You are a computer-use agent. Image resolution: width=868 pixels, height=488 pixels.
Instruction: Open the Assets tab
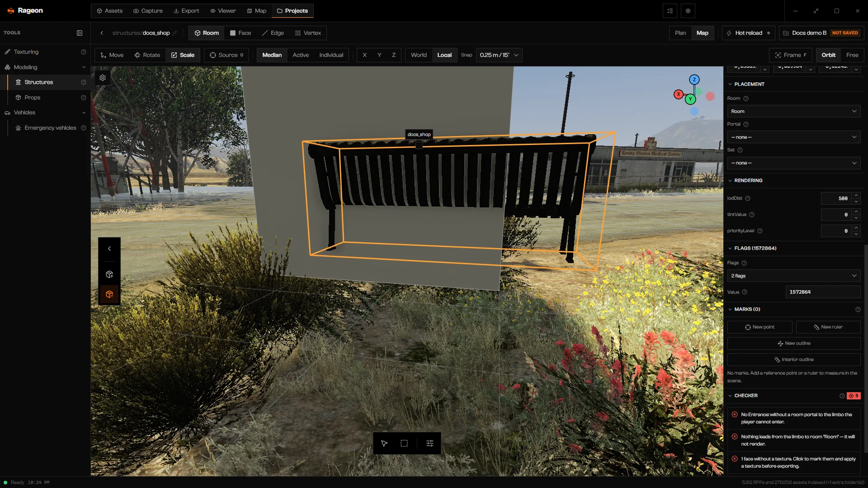(x=109, y=11)
